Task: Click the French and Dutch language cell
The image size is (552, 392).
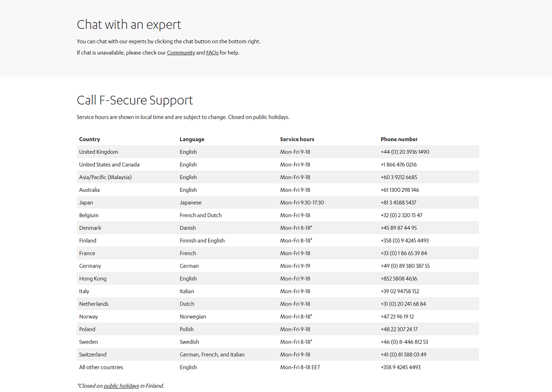Action: coord(201,215)
